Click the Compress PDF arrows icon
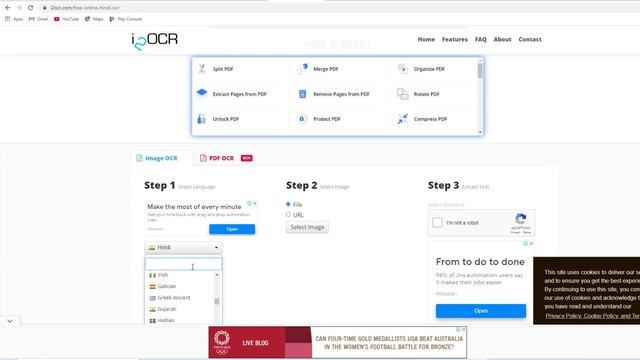Image resolution: width=640 pixels, height=360 pixels. 403,119
